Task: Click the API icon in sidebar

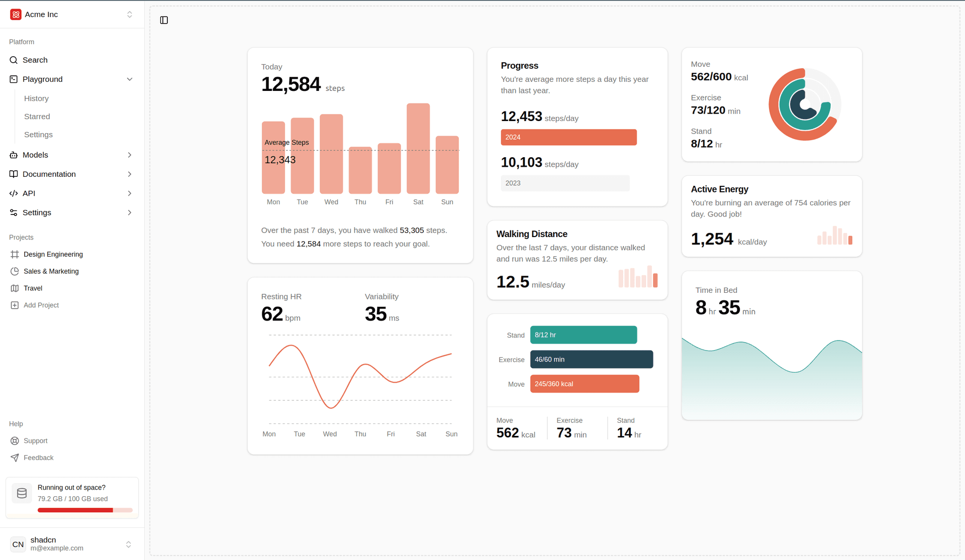Action: coord(14,193)
